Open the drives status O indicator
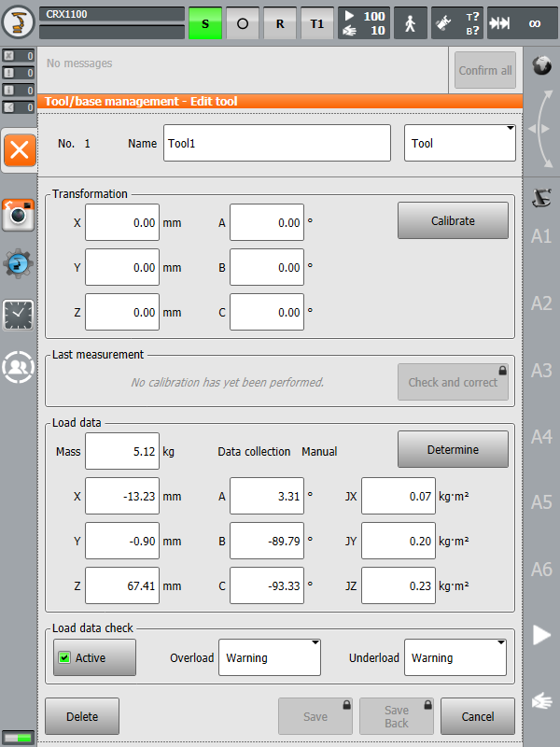The width and height of the screenshot is (560, 747). coord(243,22)
